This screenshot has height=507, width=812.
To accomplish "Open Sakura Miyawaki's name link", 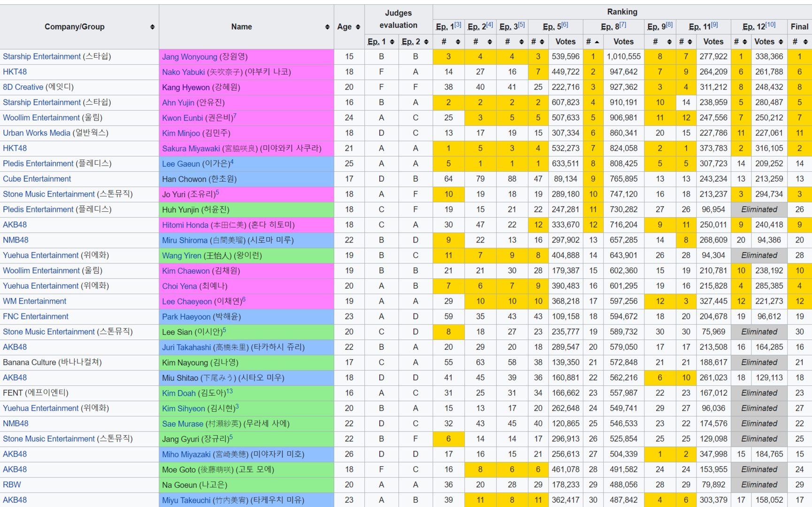I will click(191, 148).
